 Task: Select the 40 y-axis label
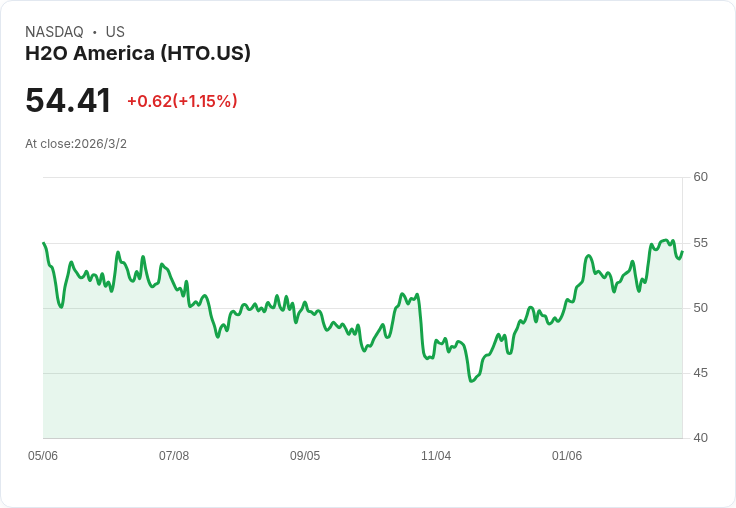click(x=701, y=438)
